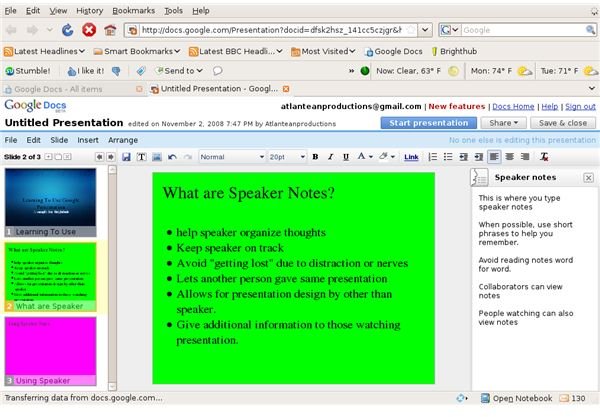Expand Latest Headlines bookmark folder
The width and height of the screenshot is (600, 417).
click(44, 51)
